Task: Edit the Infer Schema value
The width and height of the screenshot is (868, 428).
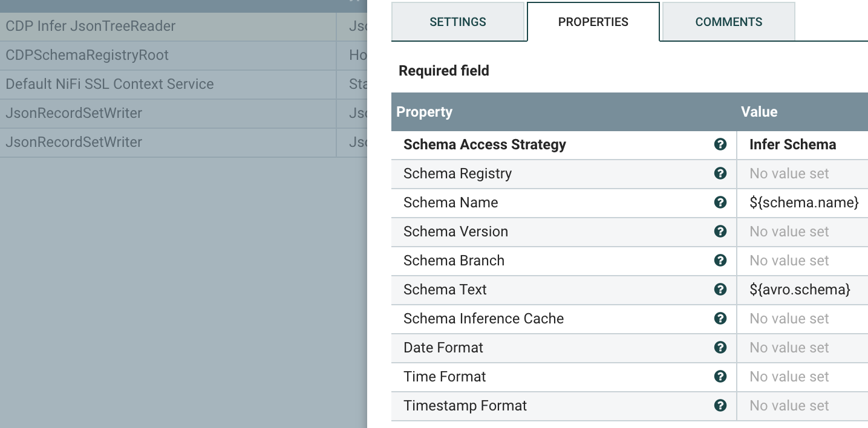Action: coord(792,144)
